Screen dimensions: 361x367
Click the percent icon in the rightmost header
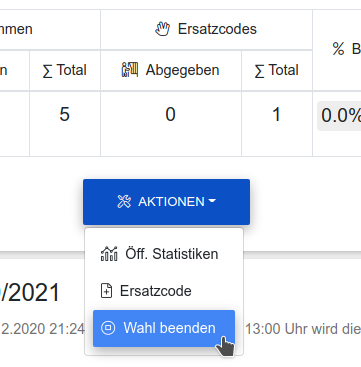pos(338,49)
